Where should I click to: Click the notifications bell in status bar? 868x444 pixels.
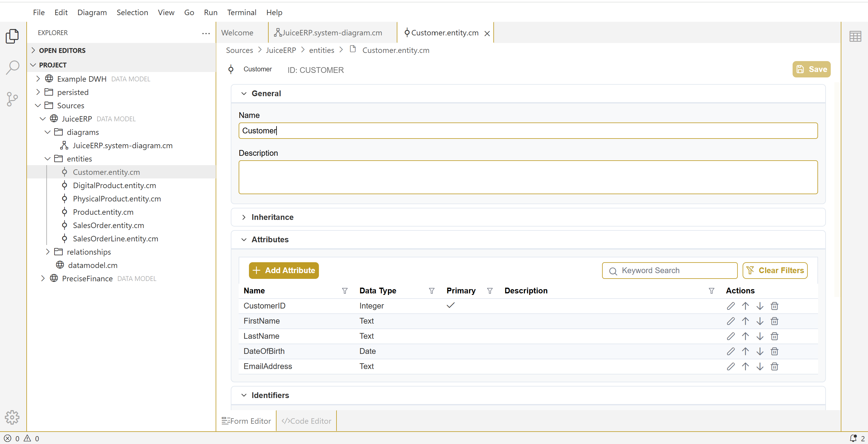(853, 438)
